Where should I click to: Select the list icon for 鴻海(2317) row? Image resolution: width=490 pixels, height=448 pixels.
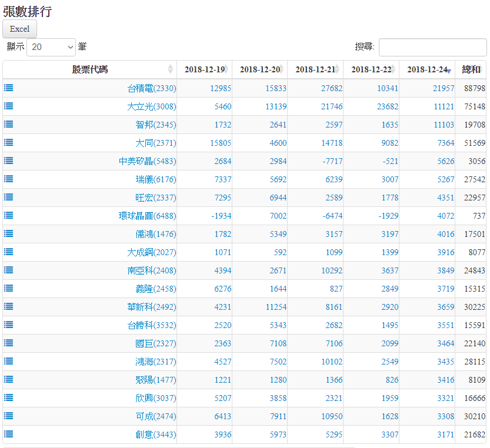tap(9, 362)
